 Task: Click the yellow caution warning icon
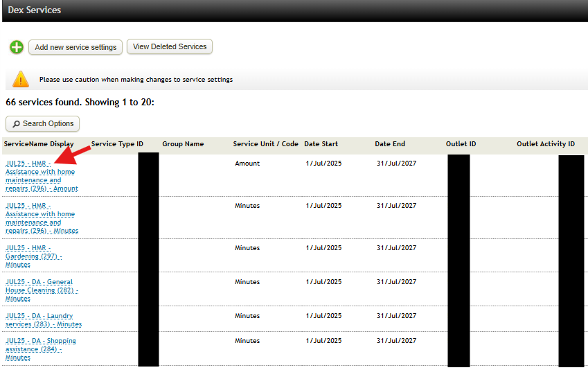click(x=21, y=79)
